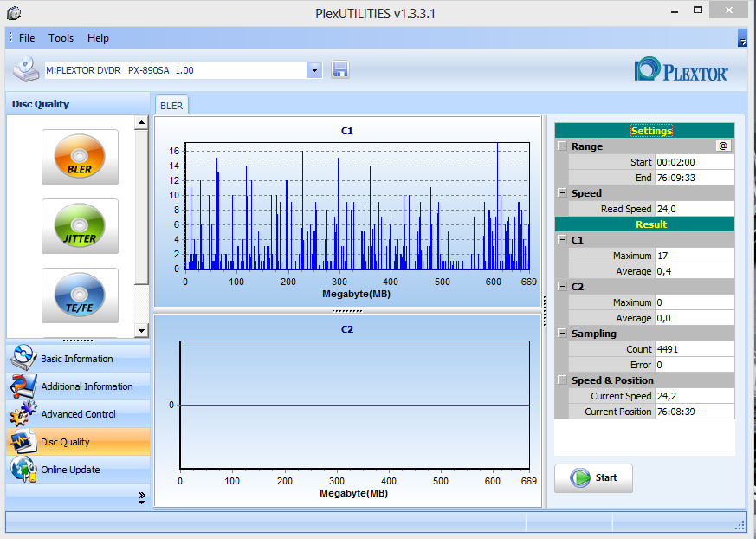The width and height of the screenshot is (756, 539).
Task: Collapse the Speed section
Action: pyautogui.click(x=562, y=192)
